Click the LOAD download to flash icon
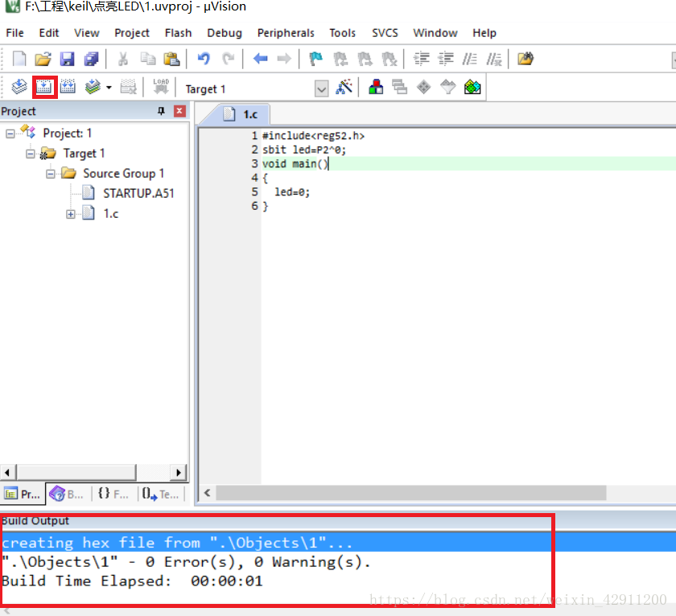Screen dimensions: 676x616 point(161,87)
